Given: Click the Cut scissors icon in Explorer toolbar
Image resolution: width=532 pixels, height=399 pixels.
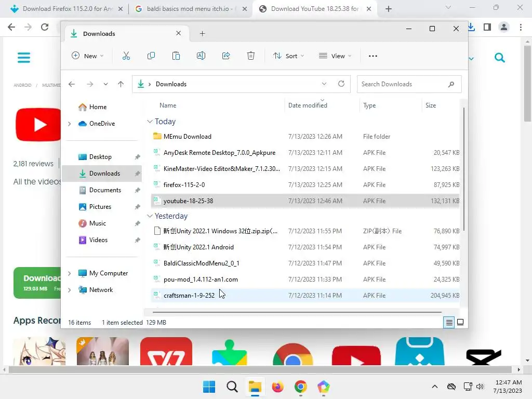Looking at the screenshot, I should tap(126, 56).
